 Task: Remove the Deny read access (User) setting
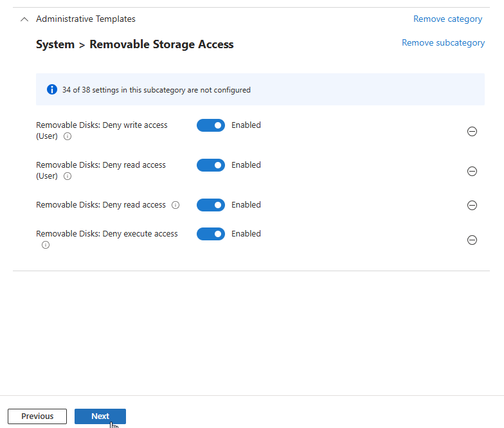click(x=472, y=171)
